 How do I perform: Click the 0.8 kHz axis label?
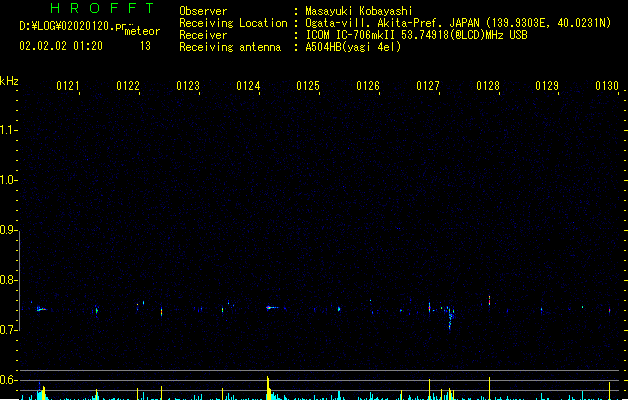coord(8,280)
